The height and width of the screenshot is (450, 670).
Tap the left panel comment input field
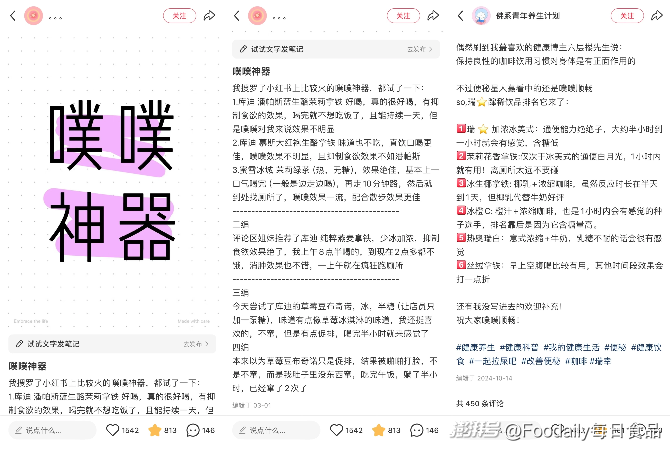[52, 430]
